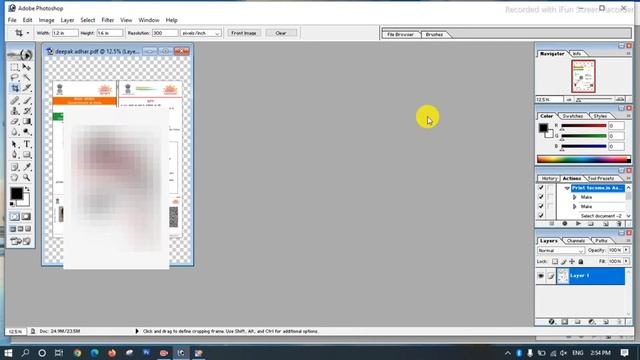The height and width of the screenshot is (360, 640).
Task: Select the Pen tool
Action: 15,155
